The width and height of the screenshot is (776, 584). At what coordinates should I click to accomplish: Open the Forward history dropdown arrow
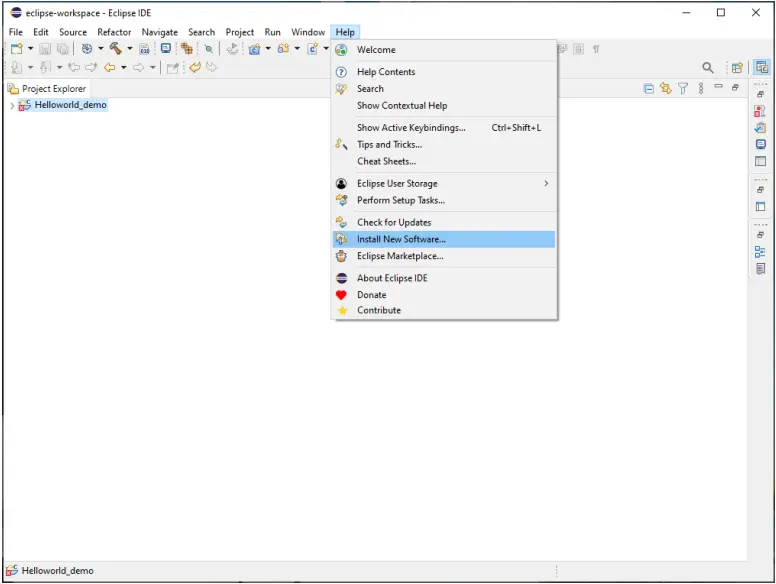[152, 67]
